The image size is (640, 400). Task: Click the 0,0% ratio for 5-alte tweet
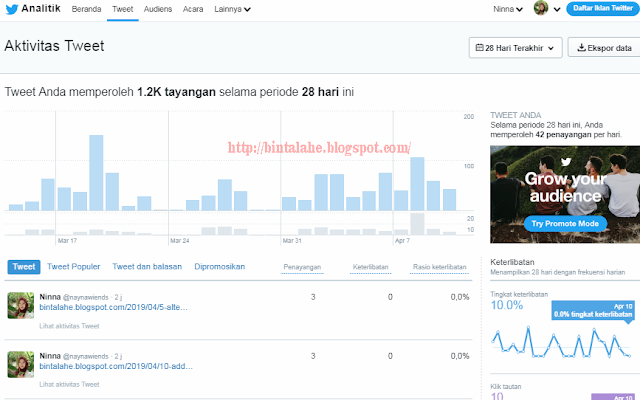[x=460, y=297]
